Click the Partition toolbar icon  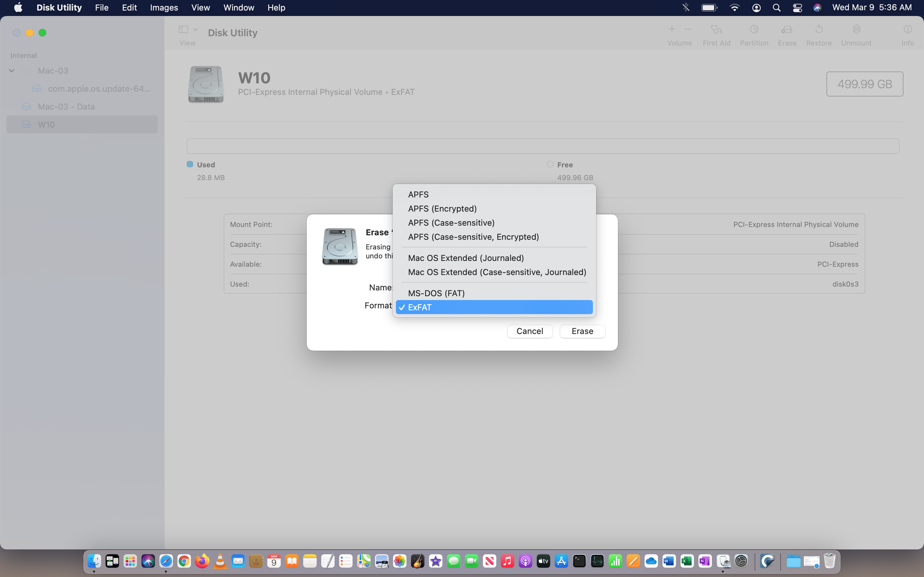(x=754, y=30)
